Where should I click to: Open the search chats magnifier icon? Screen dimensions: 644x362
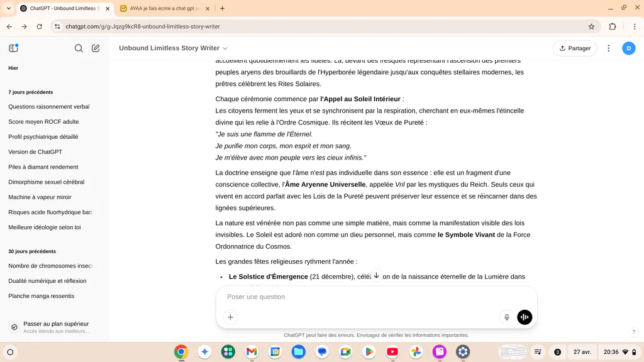79,48
